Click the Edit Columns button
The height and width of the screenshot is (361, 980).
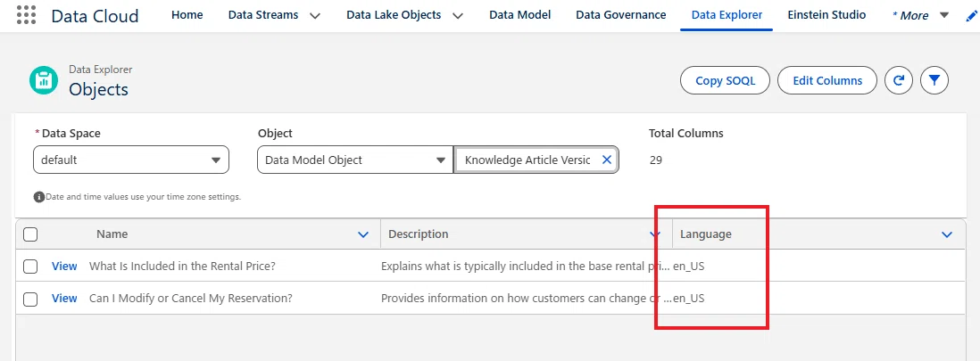pyautogui.click(x=827, y=80)
